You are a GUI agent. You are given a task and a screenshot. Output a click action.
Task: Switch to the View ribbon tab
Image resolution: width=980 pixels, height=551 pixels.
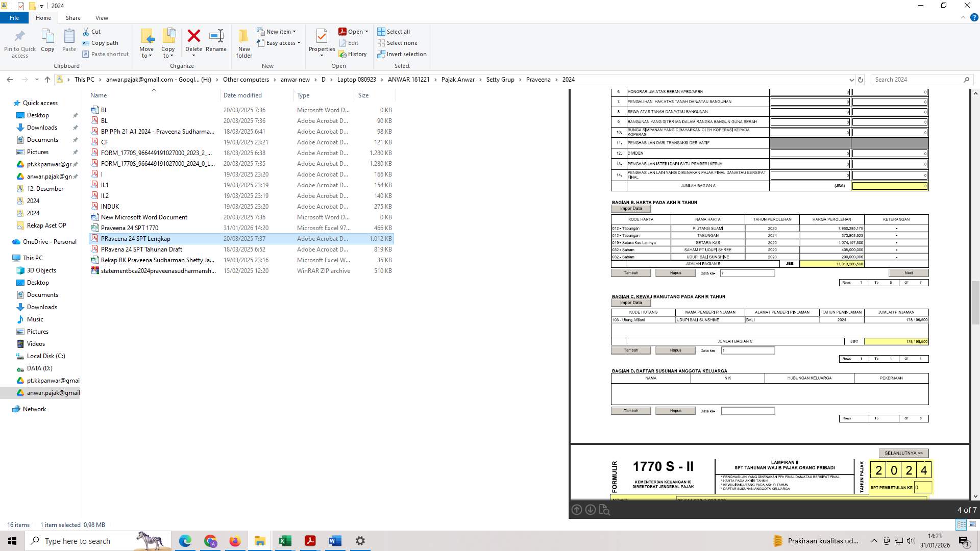(102, 17)
